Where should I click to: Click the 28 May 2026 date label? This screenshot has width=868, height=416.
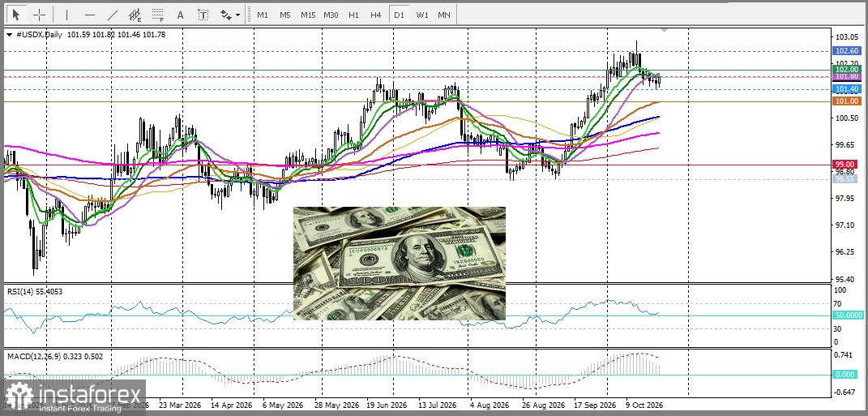338,405
